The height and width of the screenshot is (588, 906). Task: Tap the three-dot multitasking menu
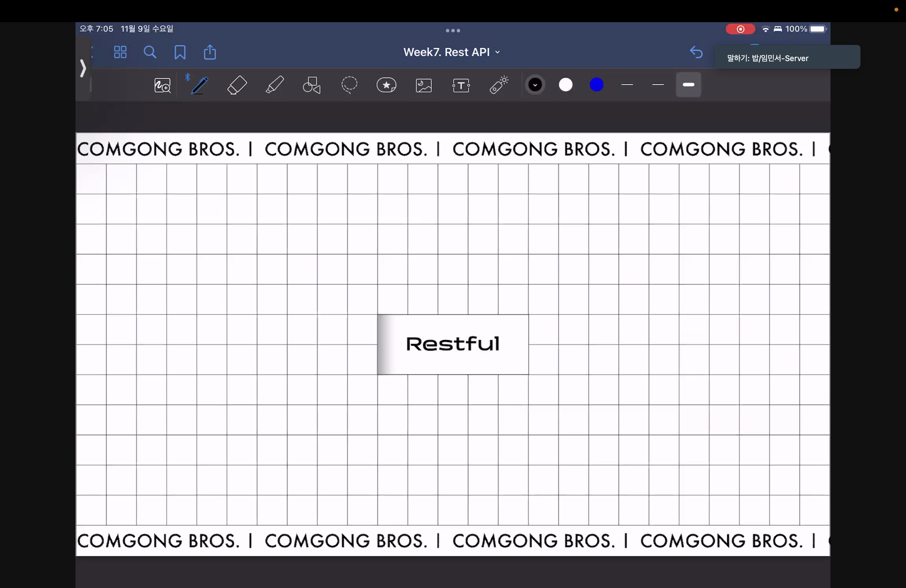click(453, 31)
